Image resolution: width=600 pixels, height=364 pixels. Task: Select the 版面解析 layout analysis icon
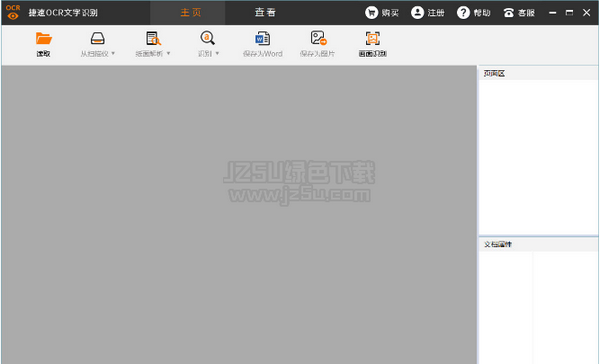[x=153, y=38]
